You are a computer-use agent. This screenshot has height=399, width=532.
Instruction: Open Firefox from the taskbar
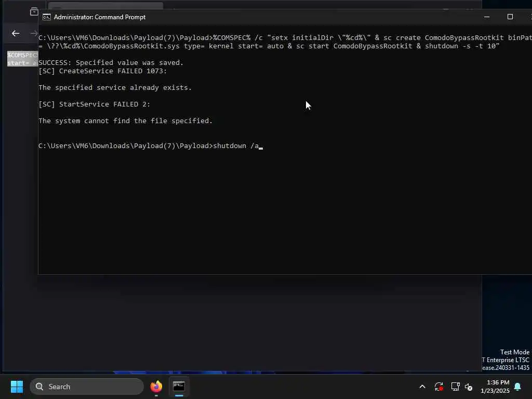156,387
